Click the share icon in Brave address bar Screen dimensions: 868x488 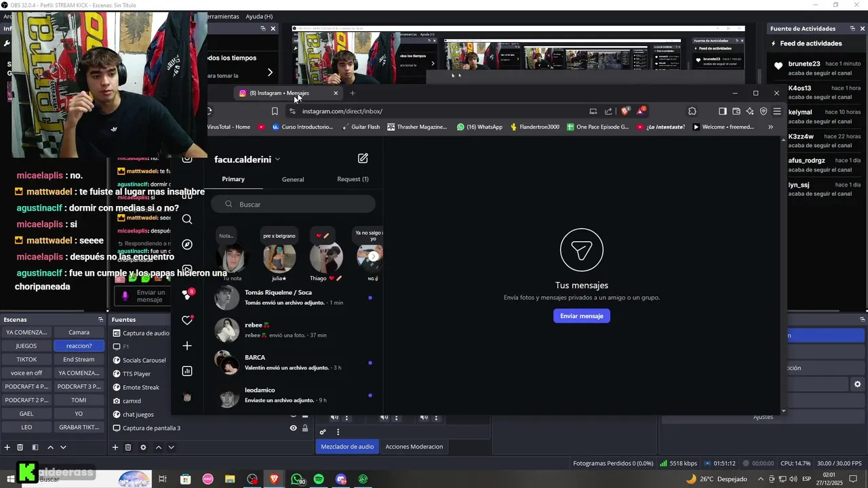(608, 111)
